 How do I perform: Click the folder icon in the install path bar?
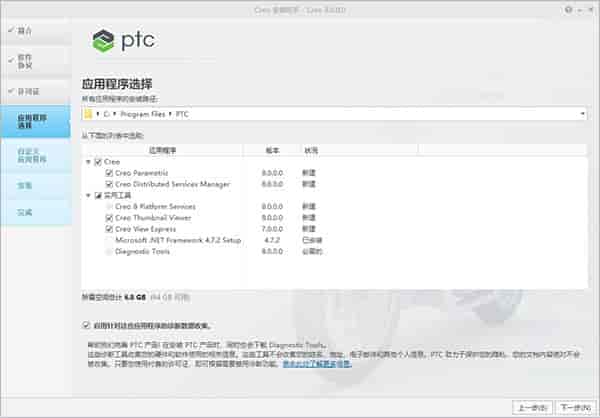tap(88, 114)
